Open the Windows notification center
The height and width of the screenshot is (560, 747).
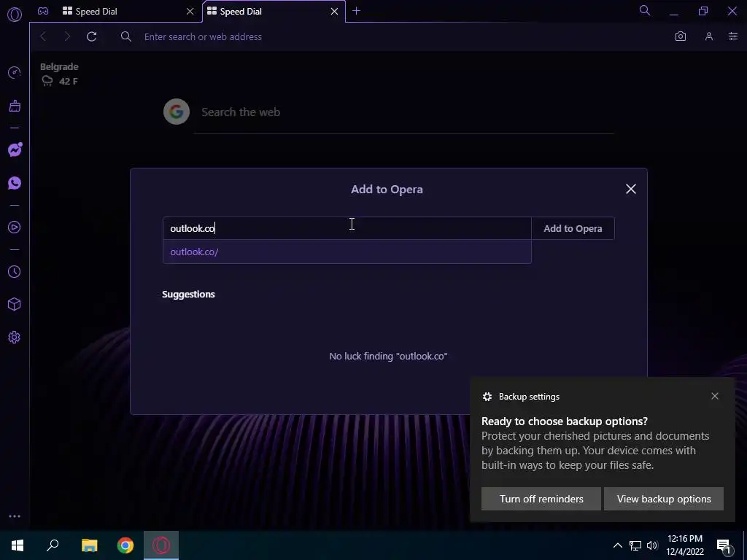[x=724, y=545]
